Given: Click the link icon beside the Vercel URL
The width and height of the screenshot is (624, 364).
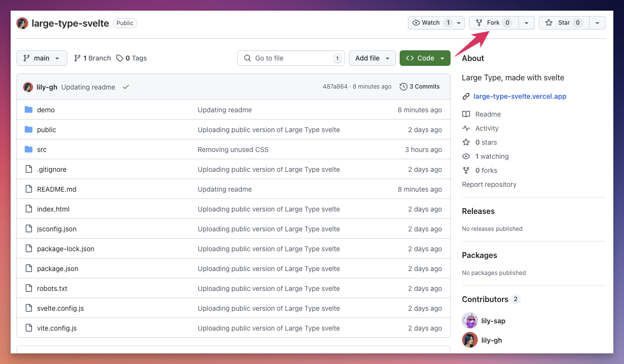Looking at the screenshot, I should tap(466, 96).
